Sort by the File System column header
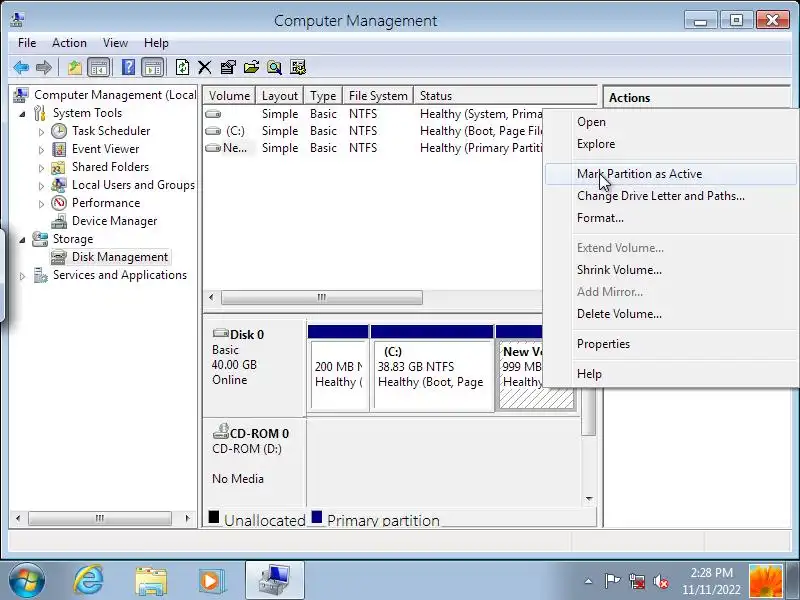800x600 pixels. pyautogui.click(x=378, y=95)
